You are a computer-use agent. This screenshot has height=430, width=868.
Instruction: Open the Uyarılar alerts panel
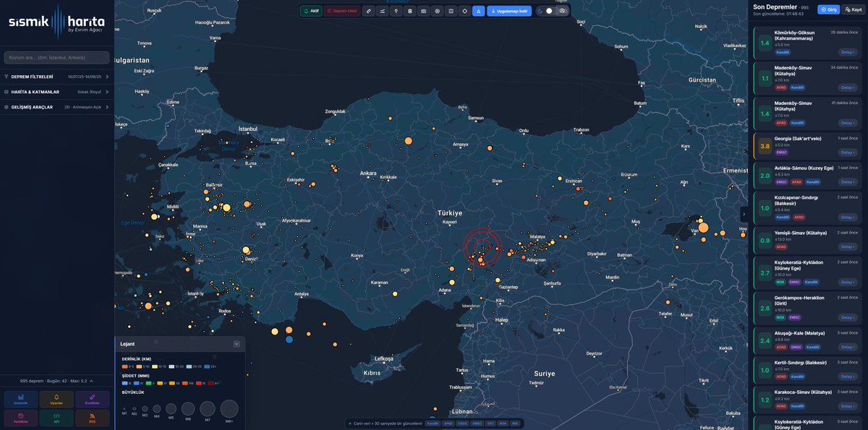(56, 399)
